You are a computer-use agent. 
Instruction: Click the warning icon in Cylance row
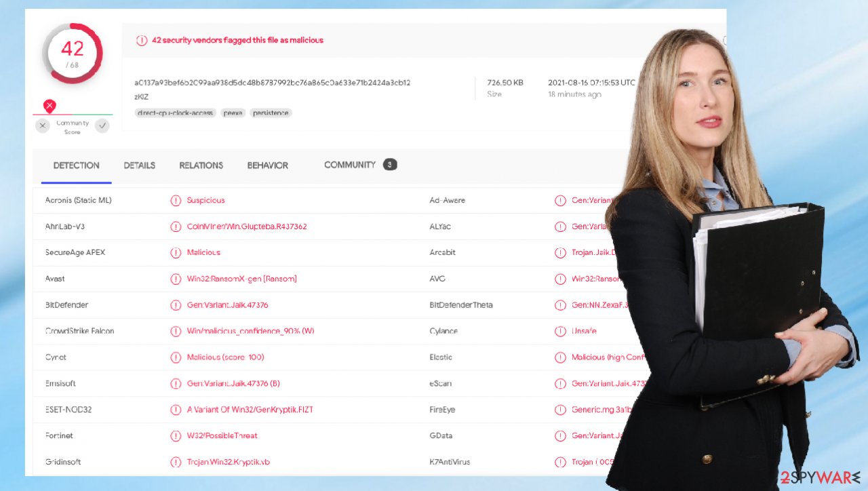pos(560,331)
